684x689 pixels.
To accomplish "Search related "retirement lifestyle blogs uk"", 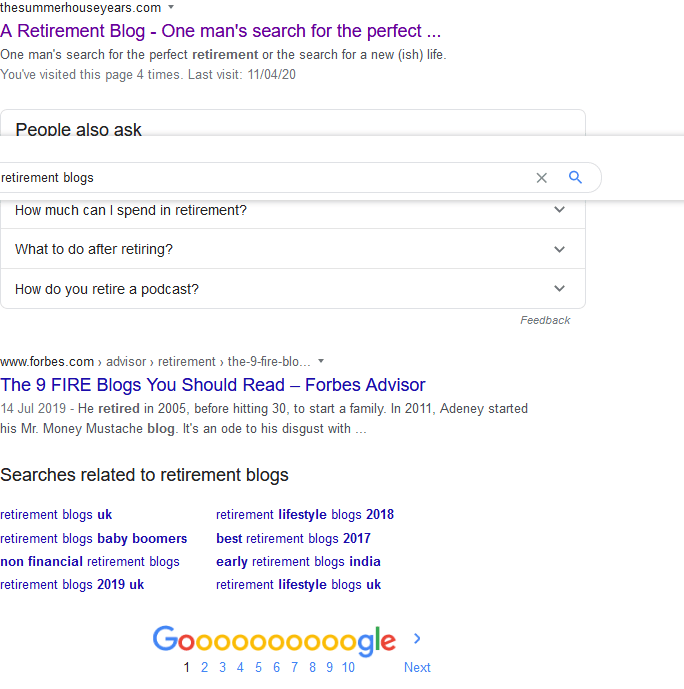I will [x=298, y=585].
